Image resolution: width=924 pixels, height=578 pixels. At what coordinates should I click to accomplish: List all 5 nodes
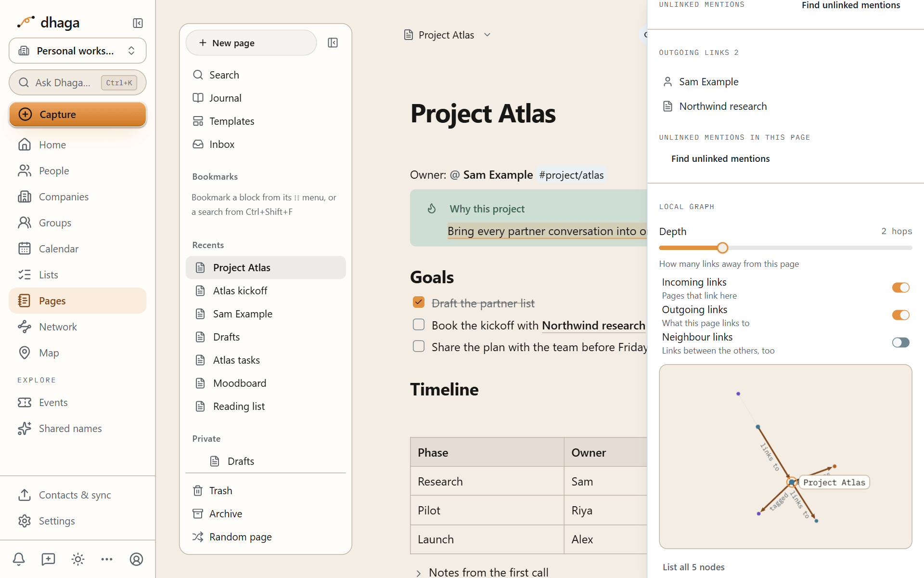[x=693, y=567]
